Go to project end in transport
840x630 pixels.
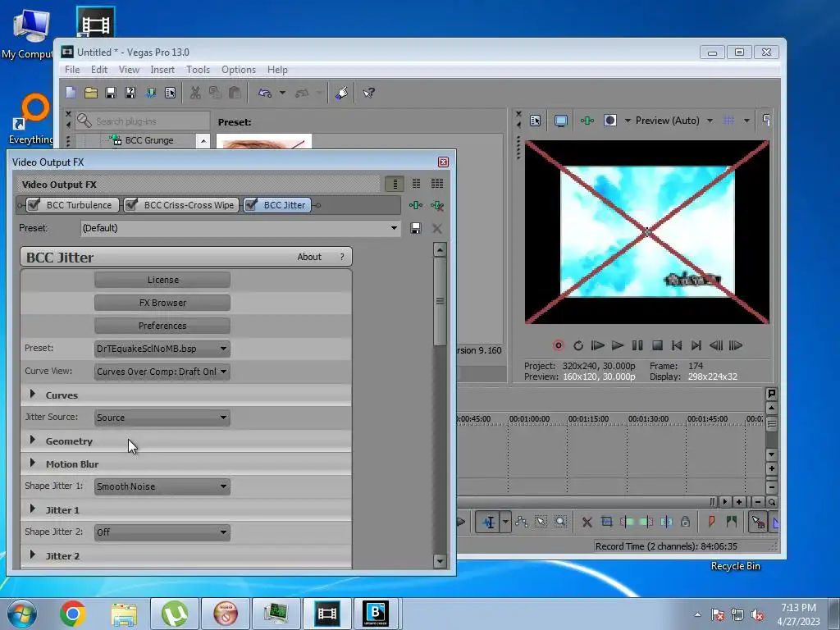696,345
